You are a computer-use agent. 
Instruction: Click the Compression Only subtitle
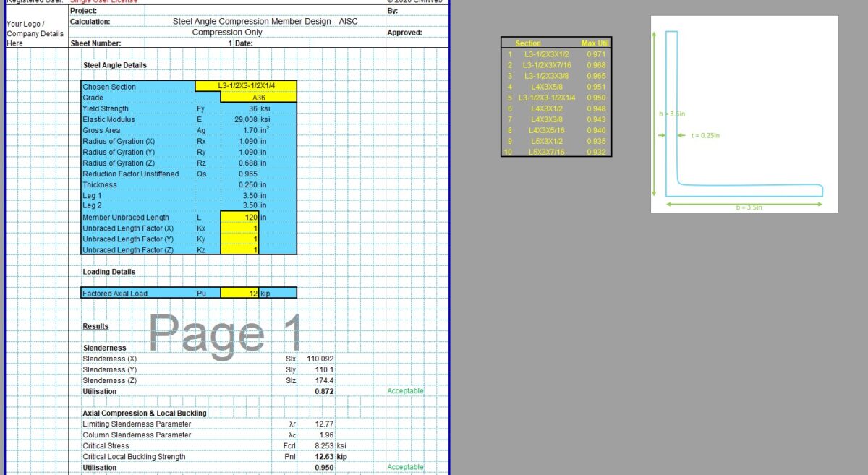pyautogui.click(x=227, y=33)
